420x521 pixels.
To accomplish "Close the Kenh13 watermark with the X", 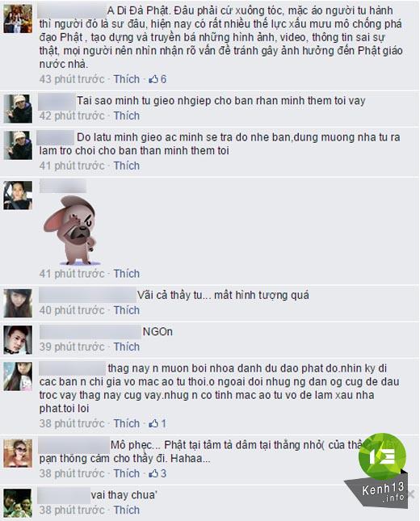I will pyautogui.click(x=411, y=494).
